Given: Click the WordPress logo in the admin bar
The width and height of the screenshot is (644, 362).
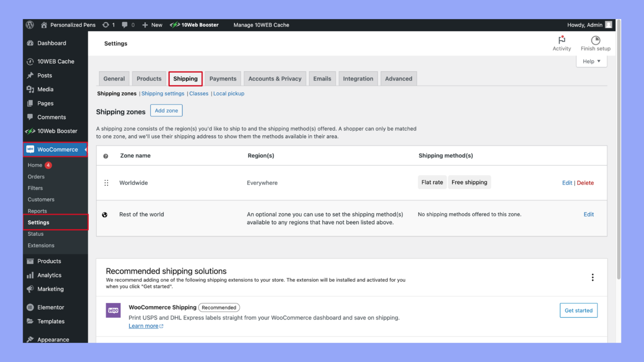Looking at the screenshot, I should pyautogui.click(x=30, y=25).
